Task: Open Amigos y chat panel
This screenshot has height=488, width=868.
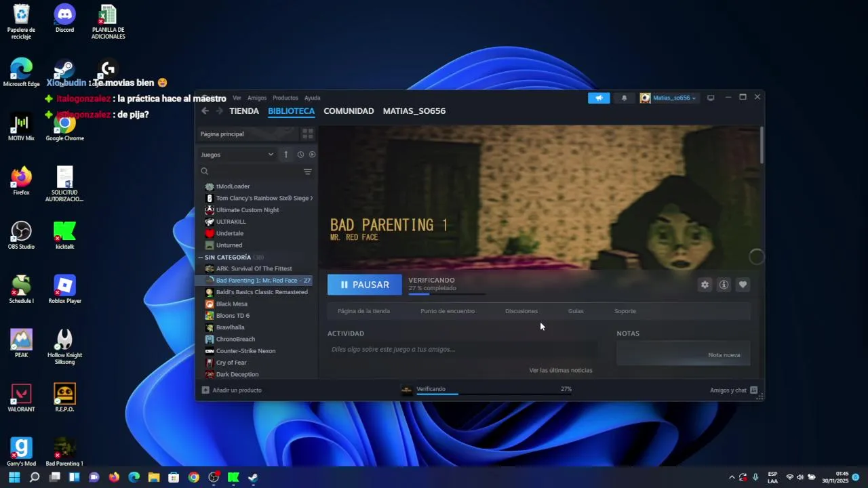Action: (x=734, y=390)
